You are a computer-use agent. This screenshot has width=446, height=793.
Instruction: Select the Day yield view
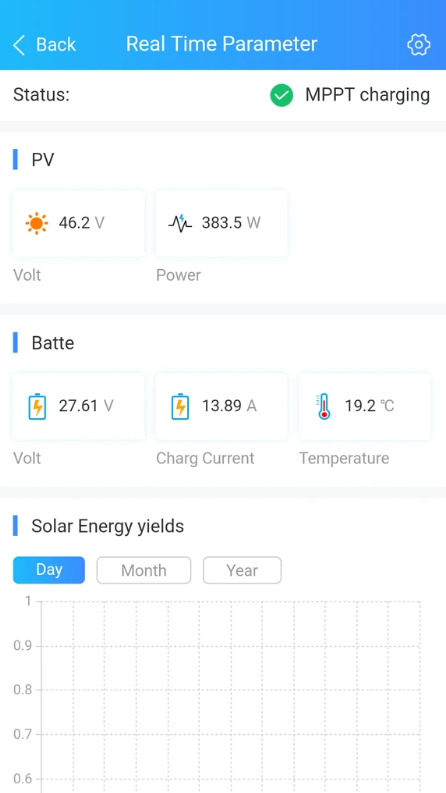[x=49, y=570]
